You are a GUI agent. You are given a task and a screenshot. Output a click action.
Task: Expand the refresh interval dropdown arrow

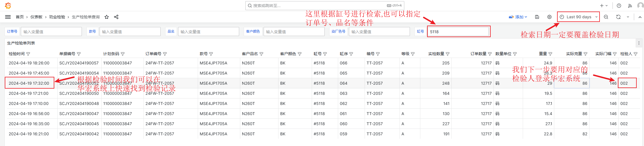coord(628,17)
